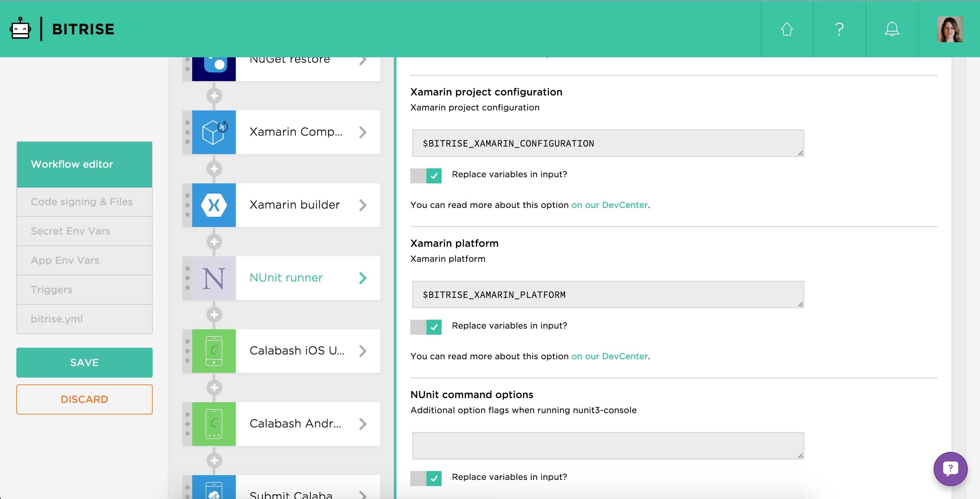This screenshot has height=499, width=980.
Task: Select the Xamarin Components step icon
Action: click(x=214, y=132)
